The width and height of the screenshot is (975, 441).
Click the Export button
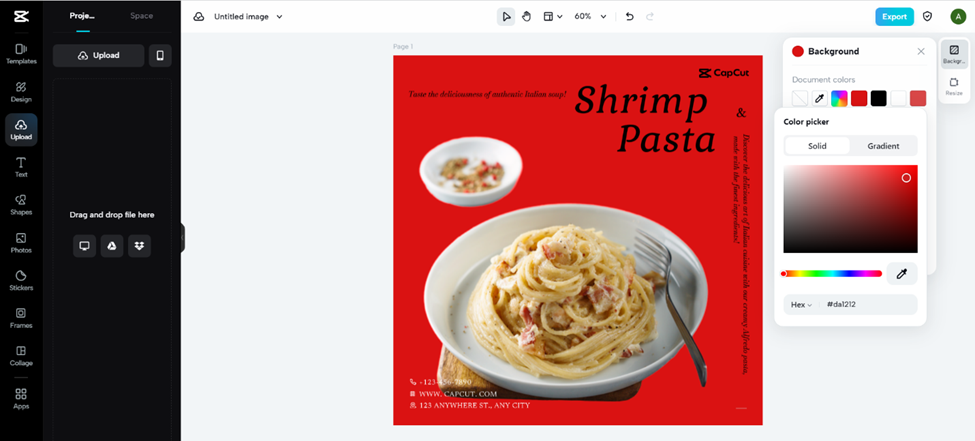pyautogui.click(x=894, y=17)
